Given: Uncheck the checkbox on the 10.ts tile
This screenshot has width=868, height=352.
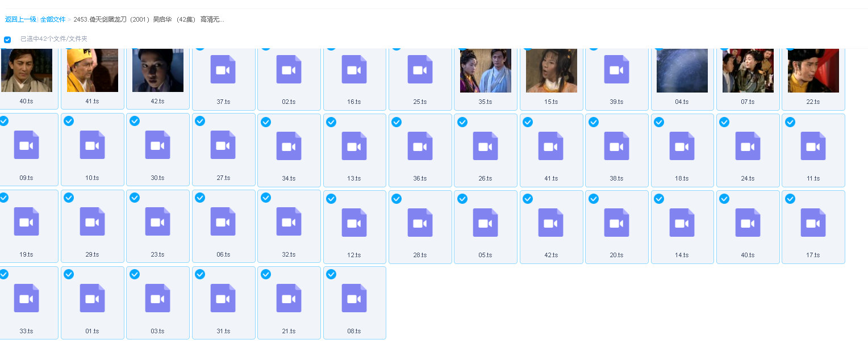Looking at the screenshot, I should (x=69, y=121).
